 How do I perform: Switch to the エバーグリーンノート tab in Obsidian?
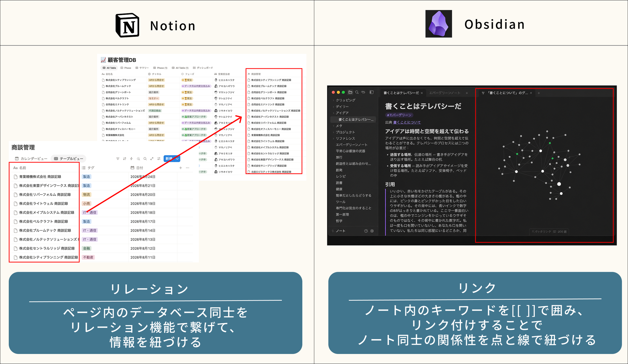pyautogui.click(x=445, y=93)
